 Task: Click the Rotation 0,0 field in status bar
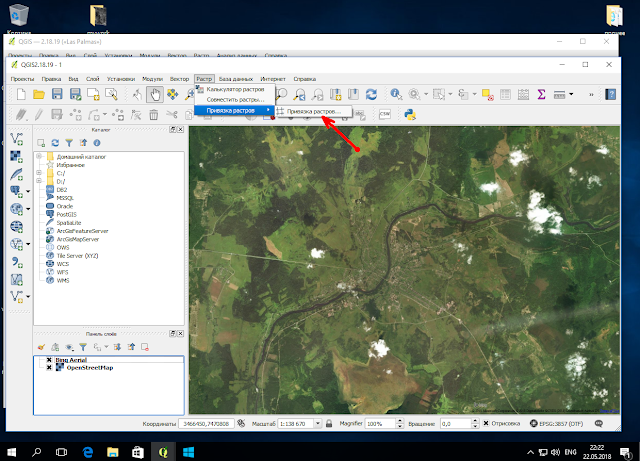[x=458, y=423]
